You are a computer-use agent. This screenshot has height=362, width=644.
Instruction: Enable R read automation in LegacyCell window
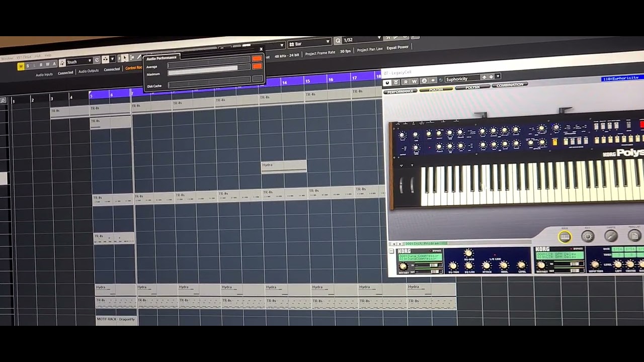pos(406,82)
